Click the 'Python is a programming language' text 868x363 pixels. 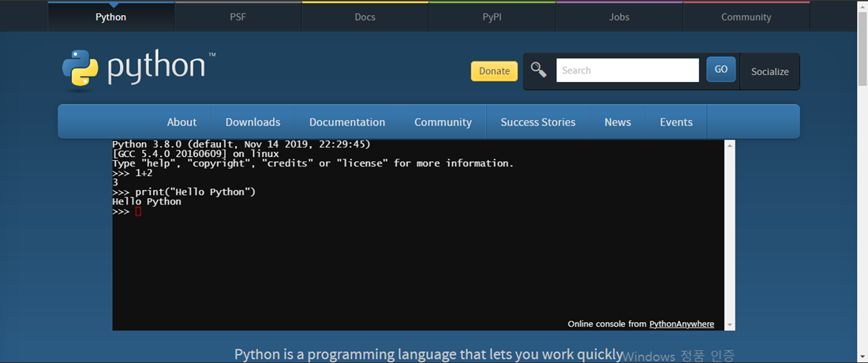(x=429, y=354)
